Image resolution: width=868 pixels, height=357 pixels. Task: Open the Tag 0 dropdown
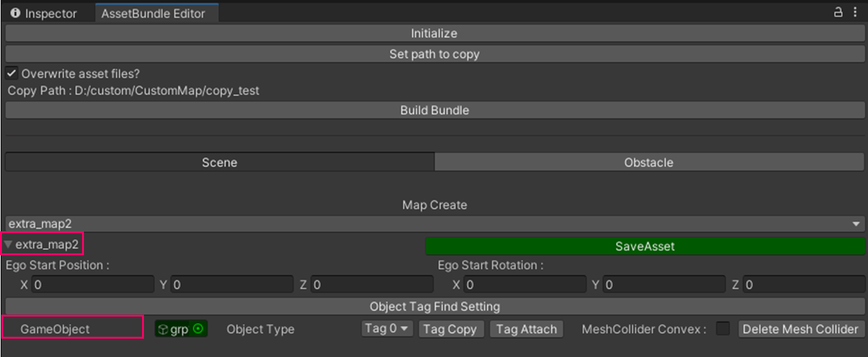coord(387,329)
